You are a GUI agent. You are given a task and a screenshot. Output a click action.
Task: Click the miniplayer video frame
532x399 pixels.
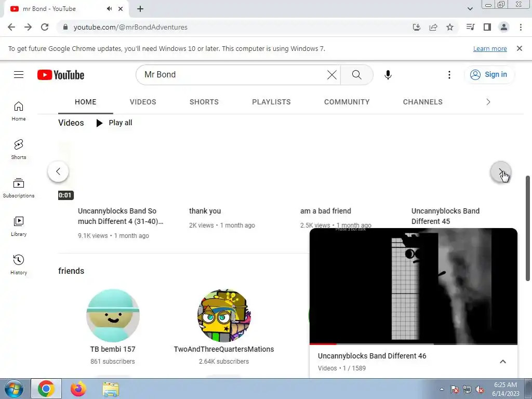click(414, 286)
